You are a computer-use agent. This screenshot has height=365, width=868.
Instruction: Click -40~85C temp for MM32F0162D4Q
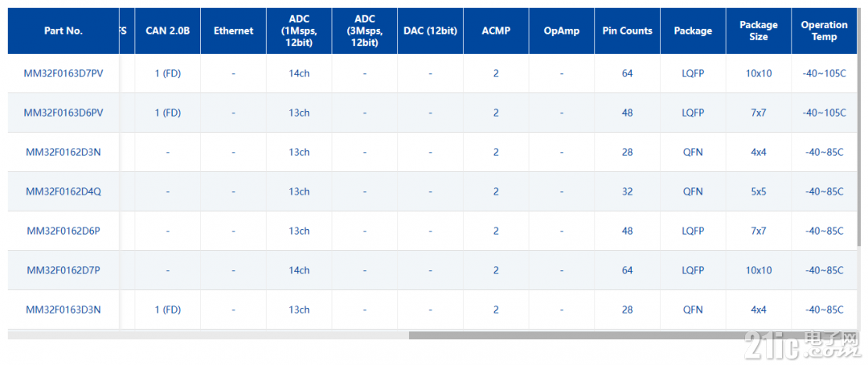(825, 191)
